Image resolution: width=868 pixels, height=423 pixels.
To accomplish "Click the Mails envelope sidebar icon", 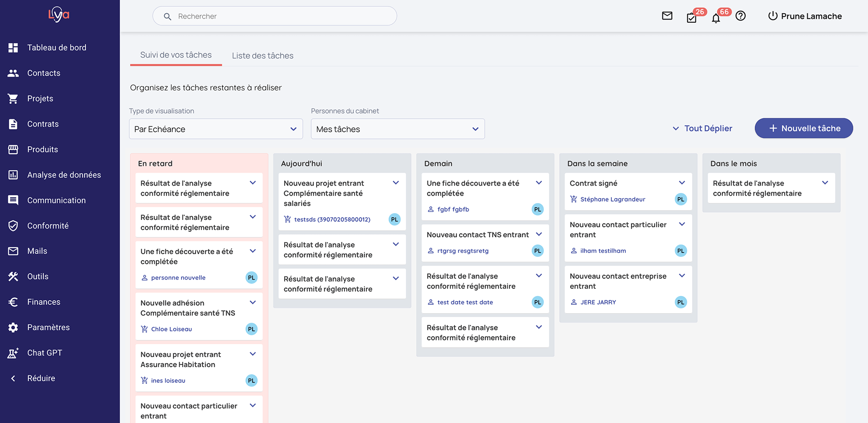I will click(x=13, y=251).
